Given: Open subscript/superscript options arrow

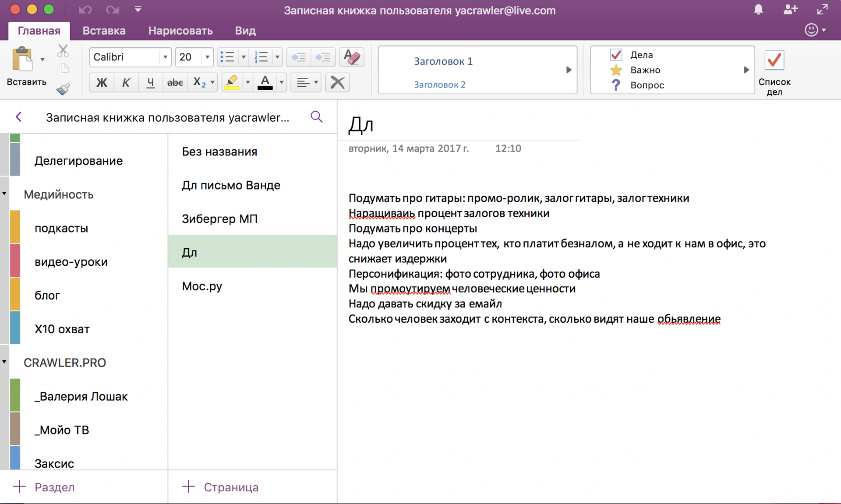Looking at the screenshot, I should [212, 82].
